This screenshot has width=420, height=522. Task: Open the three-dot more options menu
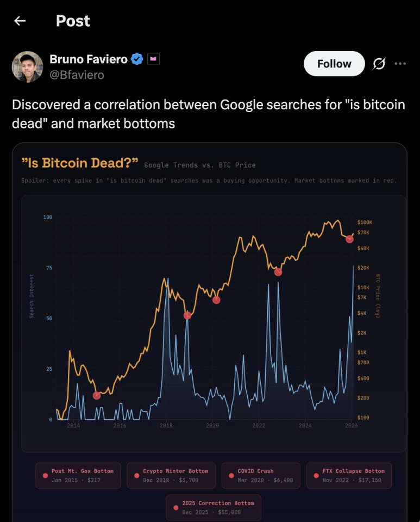(400, 64)
